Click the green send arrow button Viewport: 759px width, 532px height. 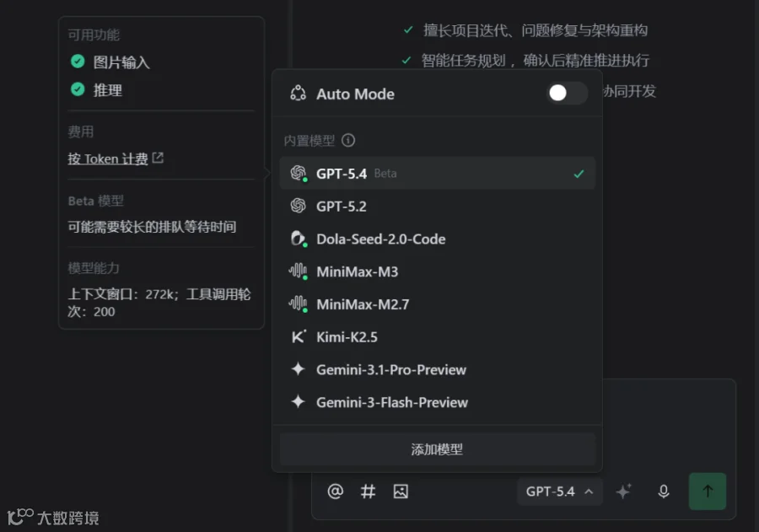click(x=708, y=492)
